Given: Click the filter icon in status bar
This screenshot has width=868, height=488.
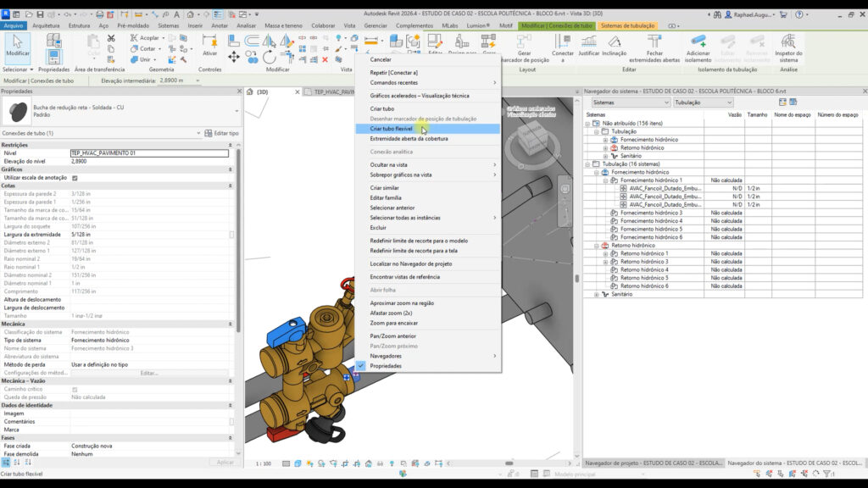Looking at the screenshot, I should 828,474.
